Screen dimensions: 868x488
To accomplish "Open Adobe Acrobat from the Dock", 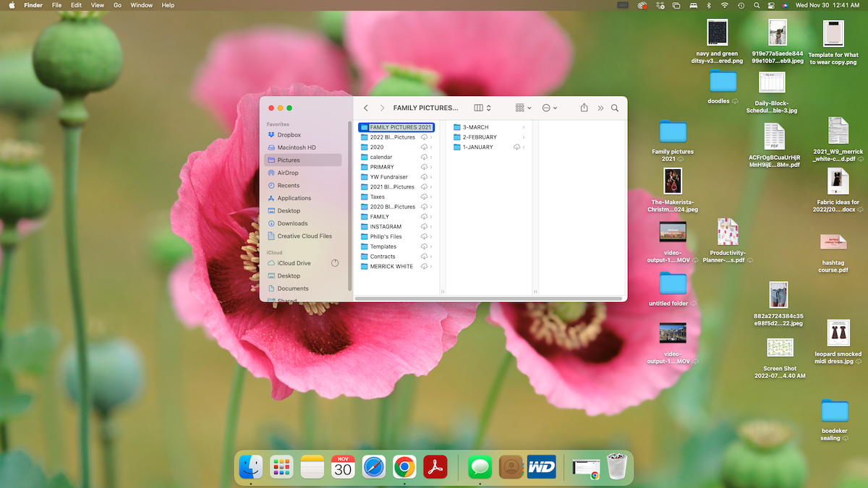I will (435, 467).
